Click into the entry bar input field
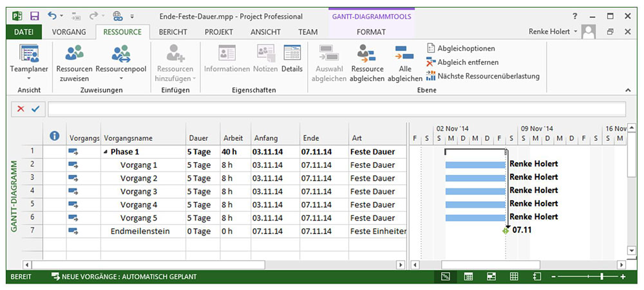Image resolution: width=644 pixels, height=290 pixels. 337,109
